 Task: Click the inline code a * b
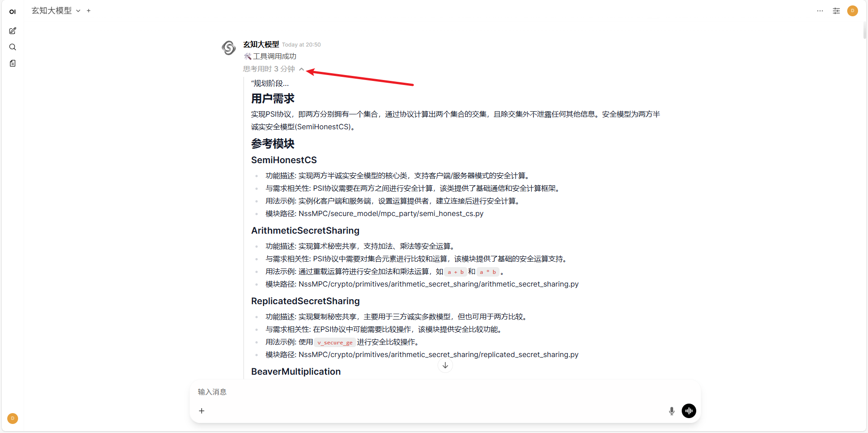pos(488,272)
